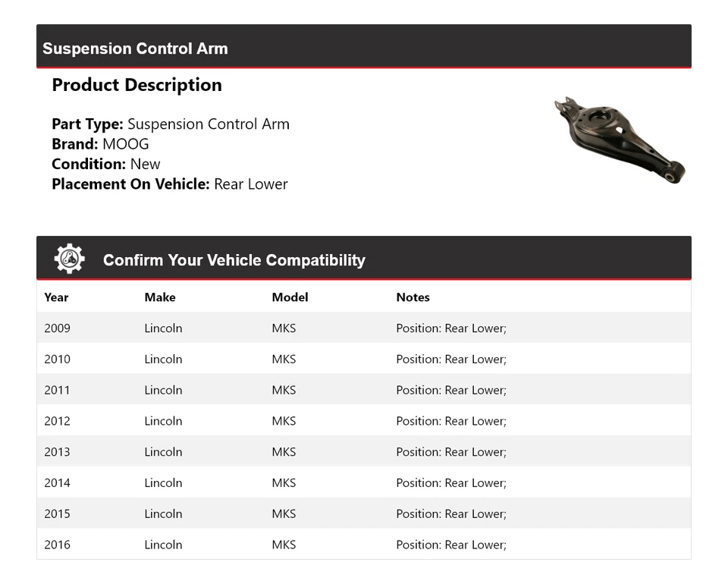Click the Rear Lower placement value
Screen dimensions: 728x584
point(250,184)
